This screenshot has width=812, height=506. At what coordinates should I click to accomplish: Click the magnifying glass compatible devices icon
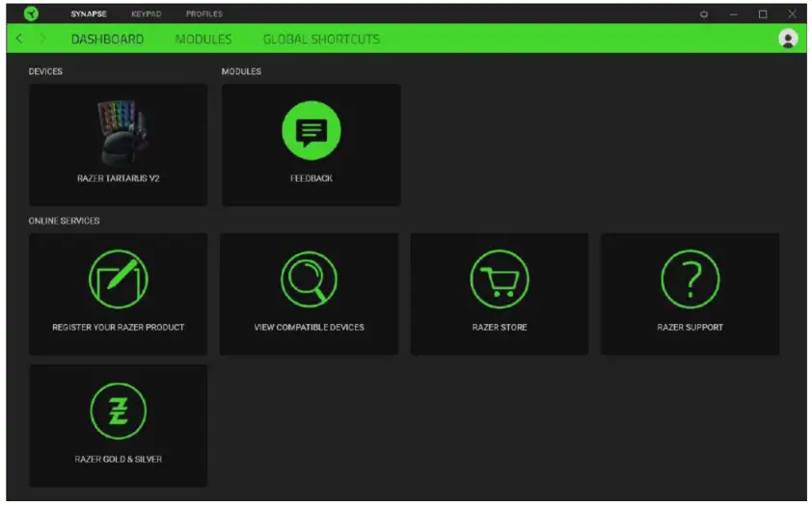[x=310, y=280]
